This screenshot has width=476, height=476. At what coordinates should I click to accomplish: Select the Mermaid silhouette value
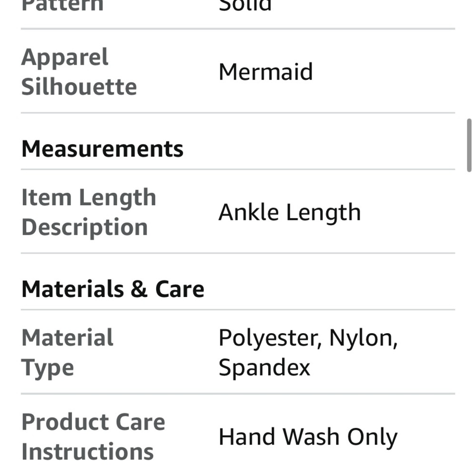point(266,72)
